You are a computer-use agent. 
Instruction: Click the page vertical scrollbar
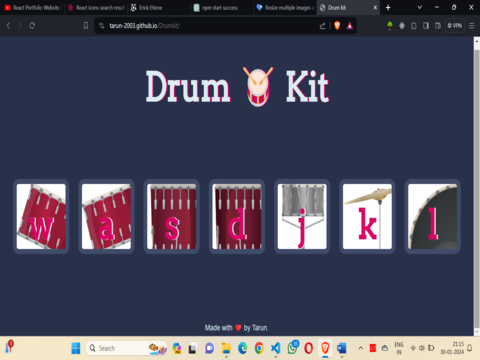pyautogui.click(x=477, y=189)
